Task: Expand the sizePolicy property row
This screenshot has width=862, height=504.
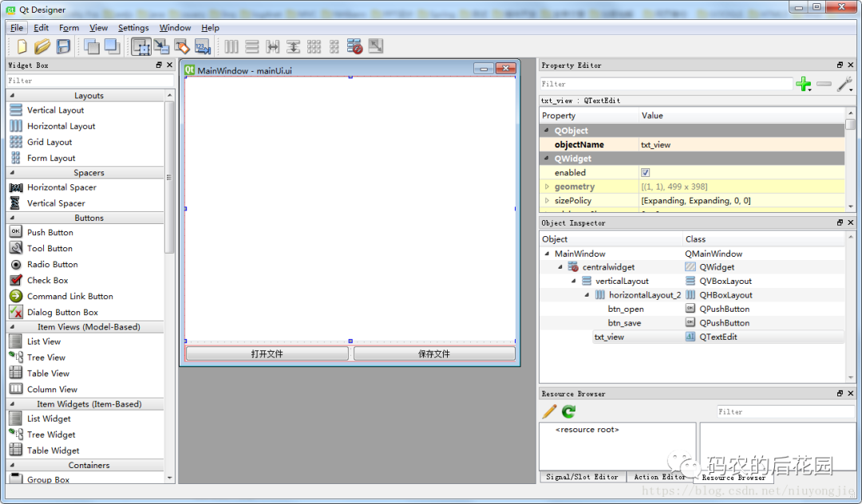Action: tap(547, 200)
